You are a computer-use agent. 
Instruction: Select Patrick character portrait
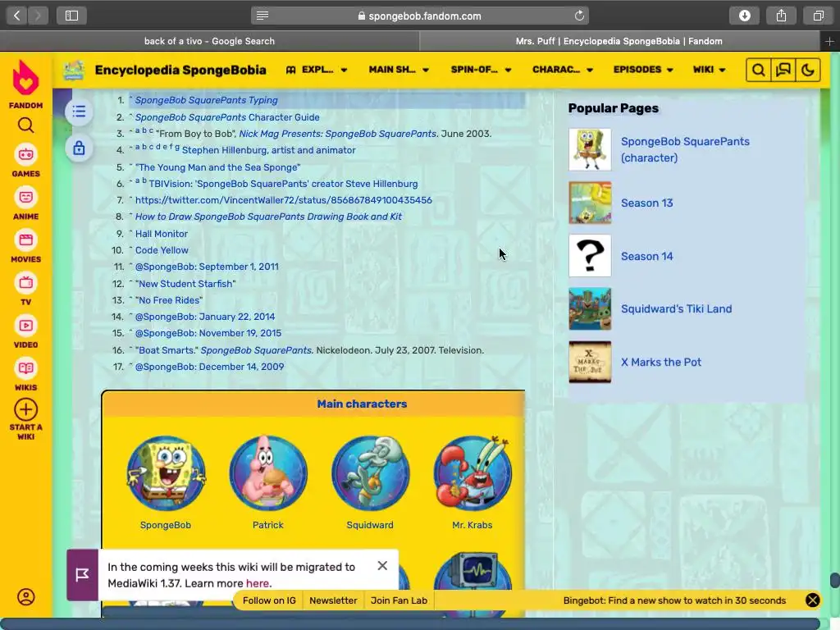pos(268,473)
